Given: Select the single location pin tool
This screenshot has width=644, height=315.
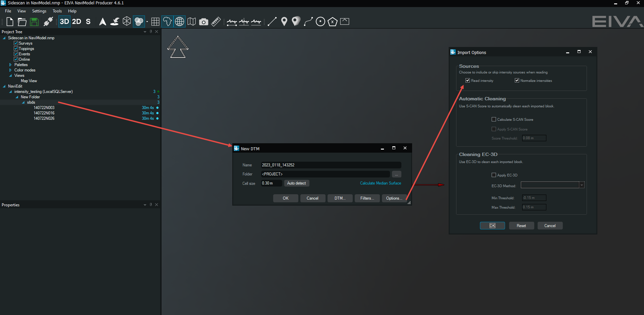Looking at the screenshot, I should click(284, 22).
